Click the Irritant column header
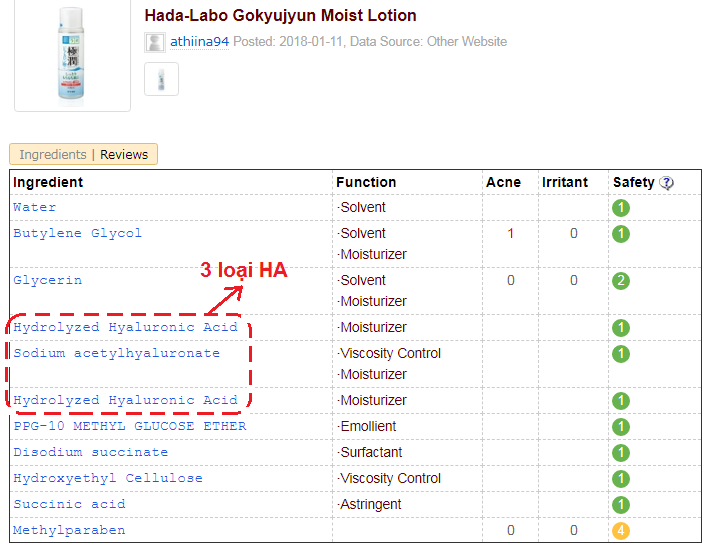The width and height of the screenshot is (715, 555). click(x=565, y=182)
